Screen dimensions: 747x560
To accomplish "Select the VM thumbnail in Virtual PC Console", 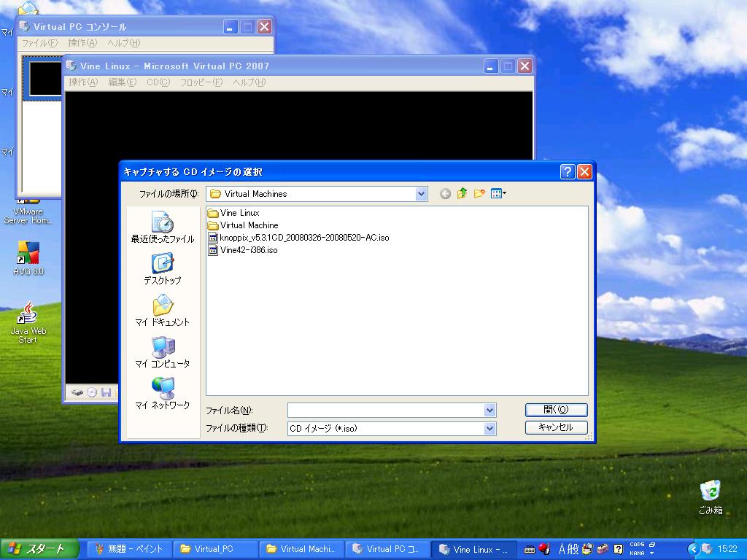I will click(45, 79).
